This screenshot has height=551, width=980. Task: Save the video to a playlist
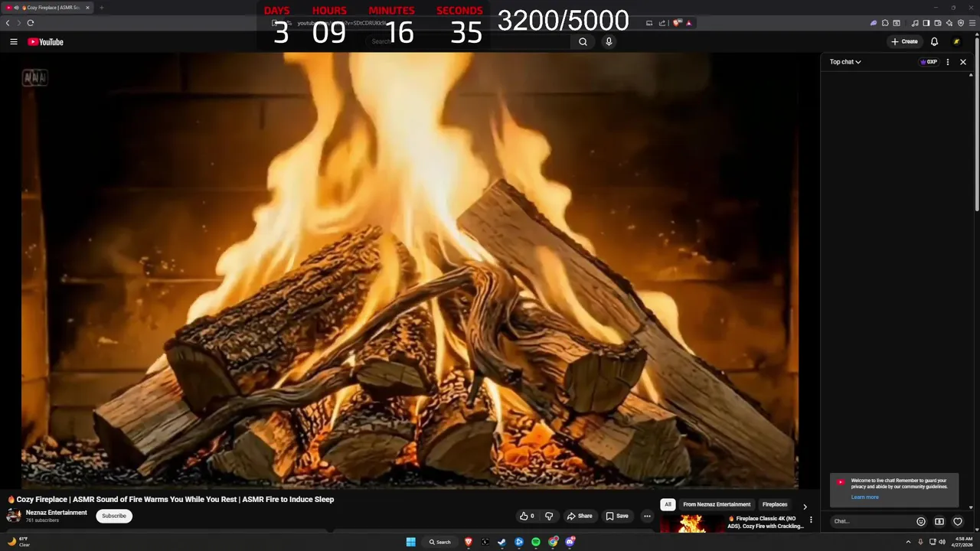pyautogui.click(x=617, y=516)
